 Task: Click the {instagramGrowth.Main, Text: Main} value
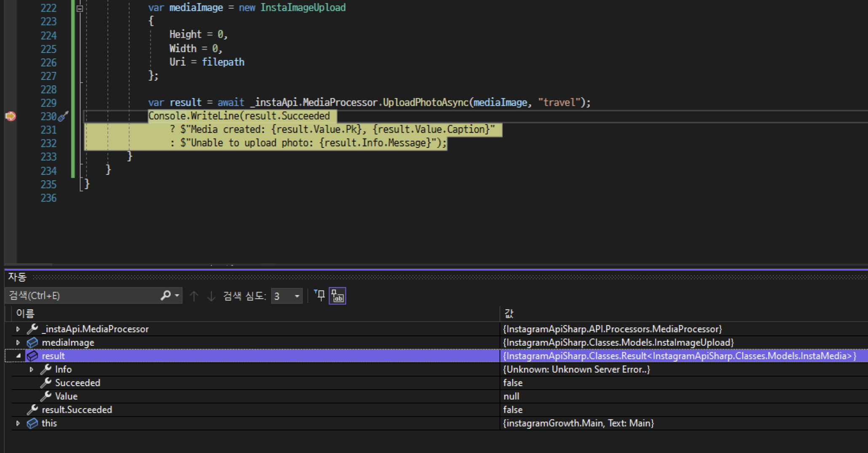[578, 423]
